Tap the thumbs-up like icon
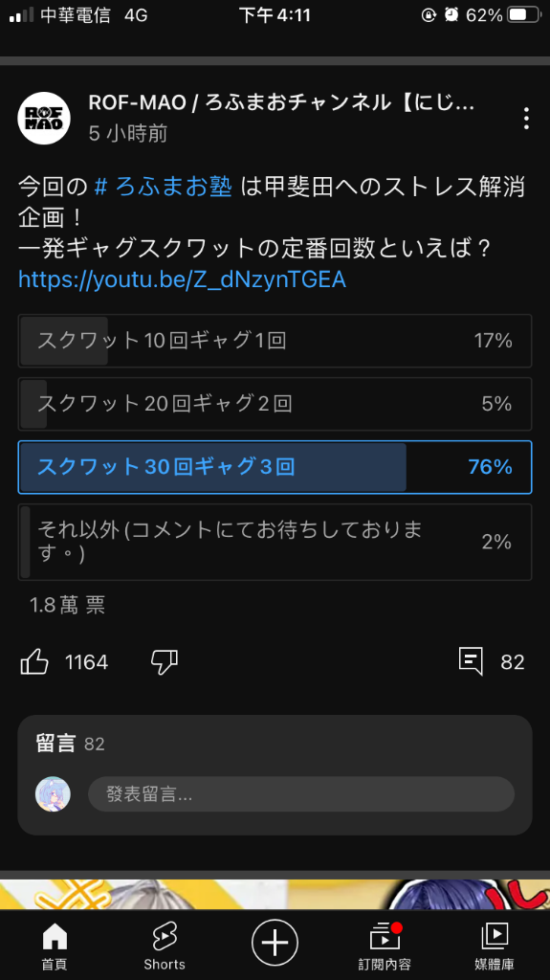 point(34,662)
